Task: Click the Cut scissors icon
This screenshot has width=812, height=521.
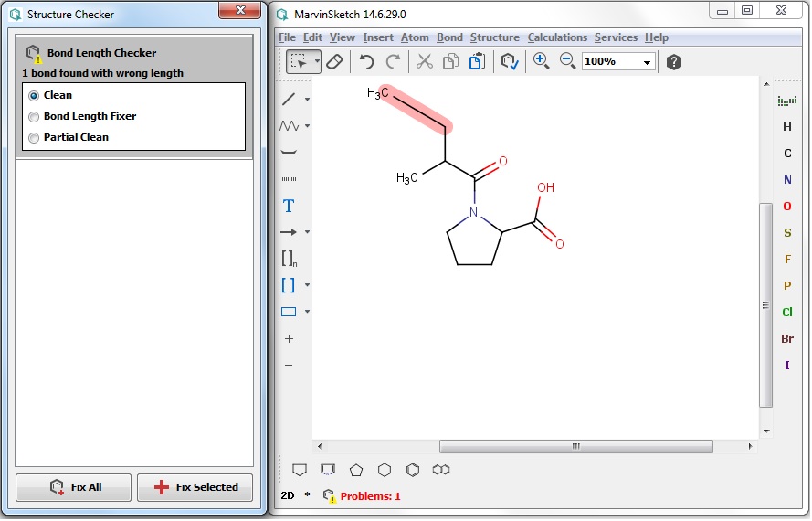Action: click(424, 61)
